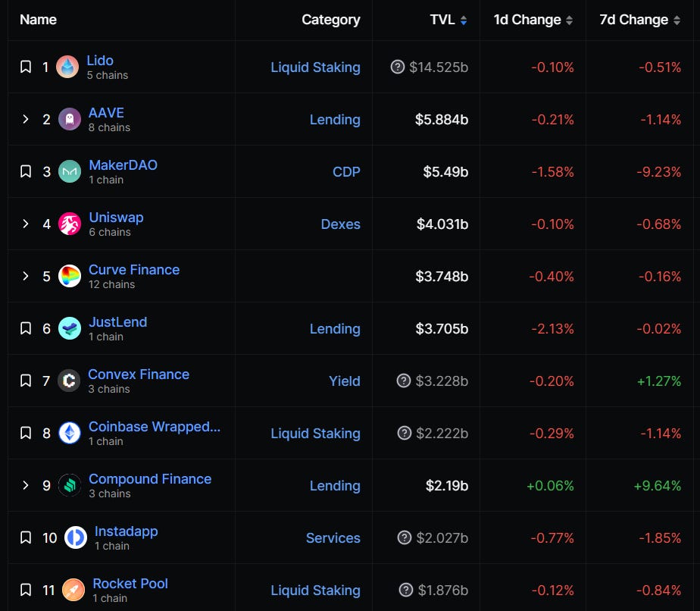700x611 pixels.
Task: Open Lending category in Compound Finance row
Action: [x=335, y=485]
